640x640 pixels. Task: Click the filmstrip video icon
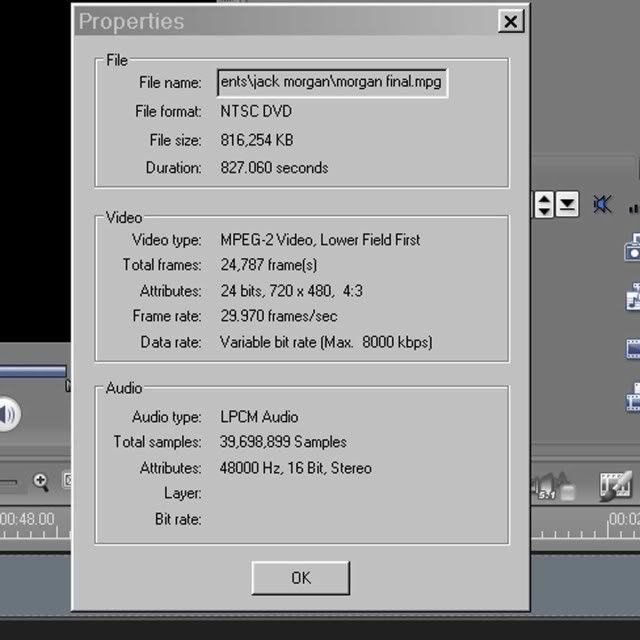(633, 348)
